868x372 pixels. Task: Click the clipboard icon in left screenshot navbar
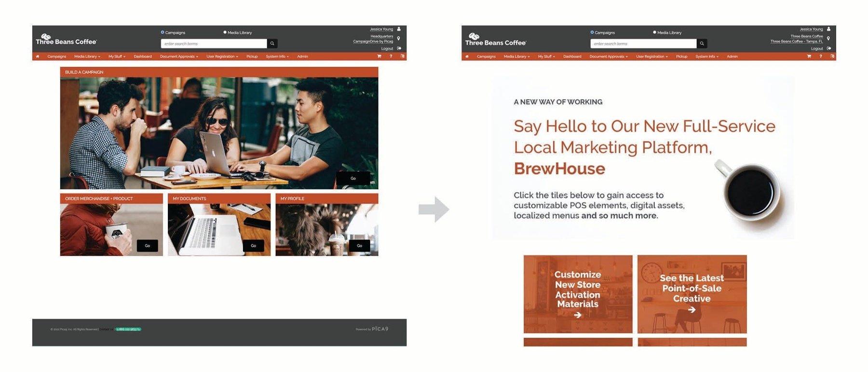click(402, 56)
